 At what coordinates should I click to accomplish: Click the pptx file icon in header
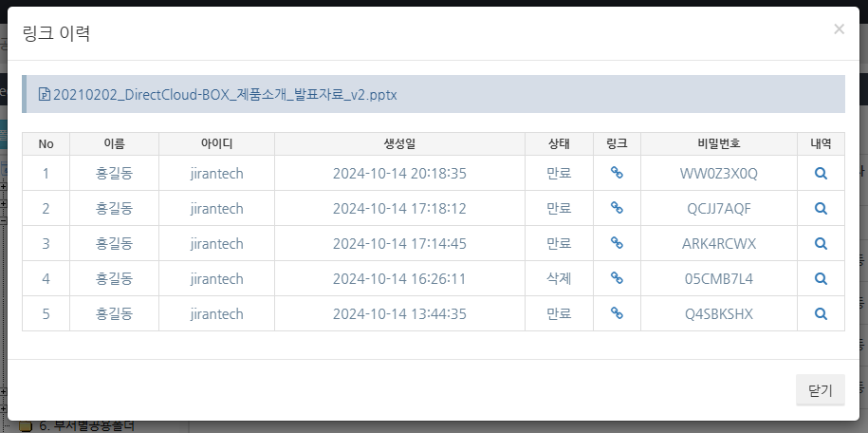click(x=44, y=95)
